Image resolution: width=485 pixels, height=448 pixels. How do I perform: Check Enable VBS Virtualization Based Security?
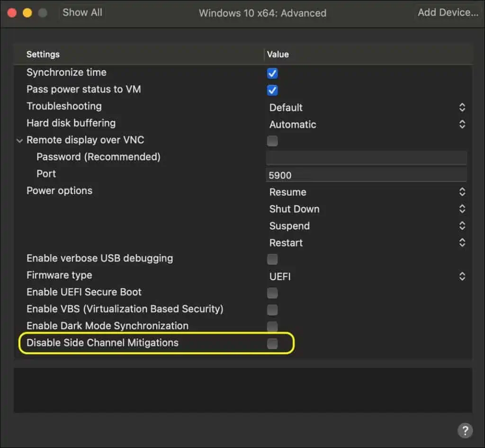tap(272, 310)
